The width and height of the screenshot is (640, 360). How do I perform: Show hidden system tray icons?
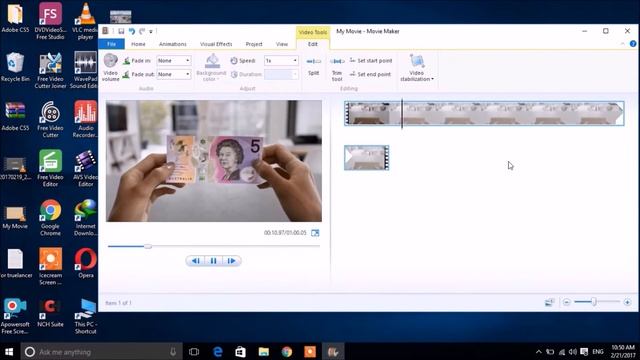tap(539, 351)
